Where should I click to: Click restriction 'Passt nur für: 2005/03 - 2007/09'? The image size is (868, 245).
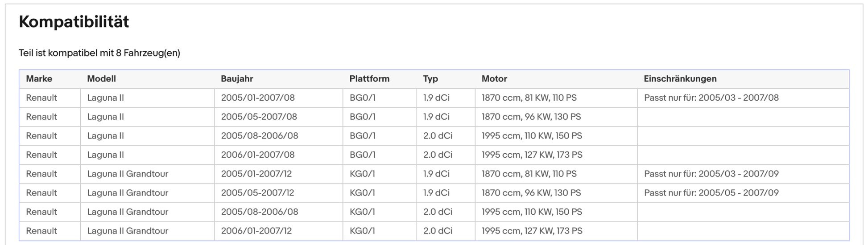pos(711,174)
